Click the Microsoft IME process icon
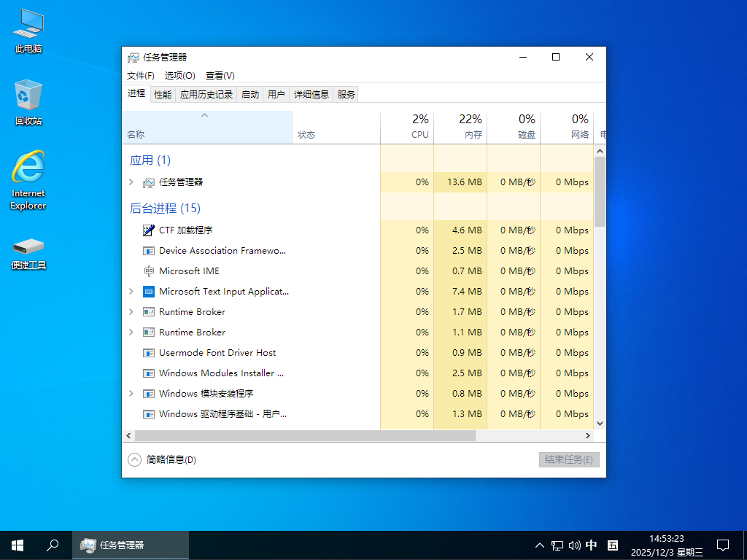This screenshot has width=747, height=560. pos(148,271)
